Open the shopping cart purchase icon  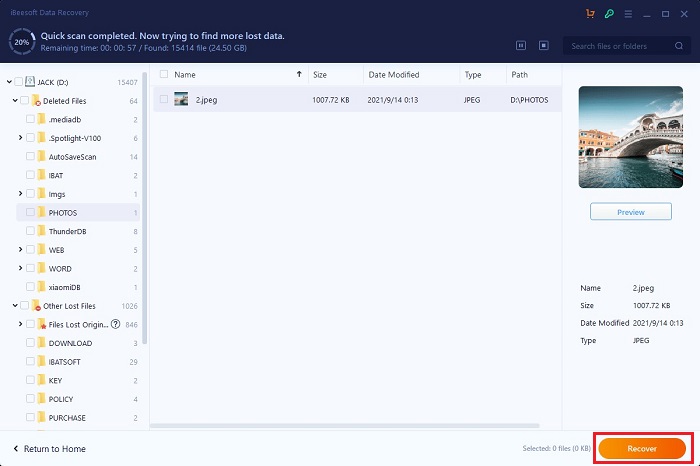[x=589, y=15]
